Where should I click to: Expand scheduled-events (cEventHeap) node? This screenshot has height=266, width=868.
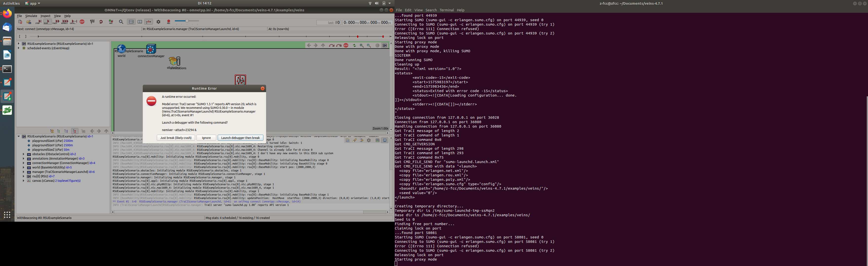19,48
